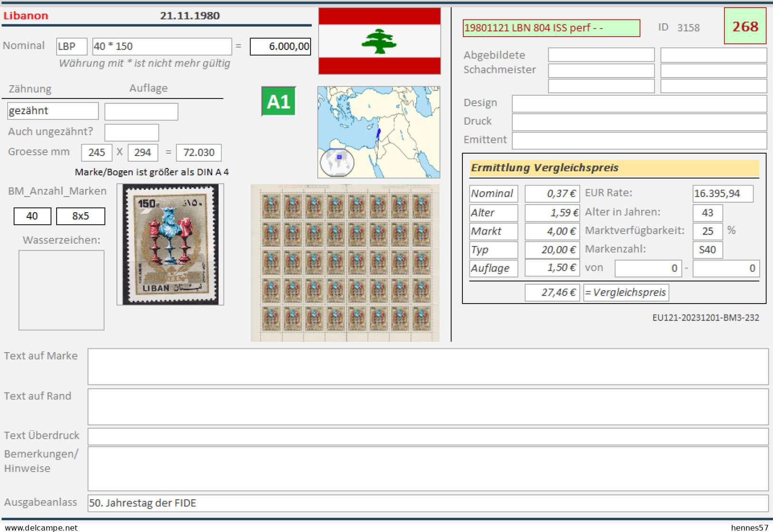Click the Typ price 20,00 € field
The image size is (773, 532).
(x=552, y=250)
